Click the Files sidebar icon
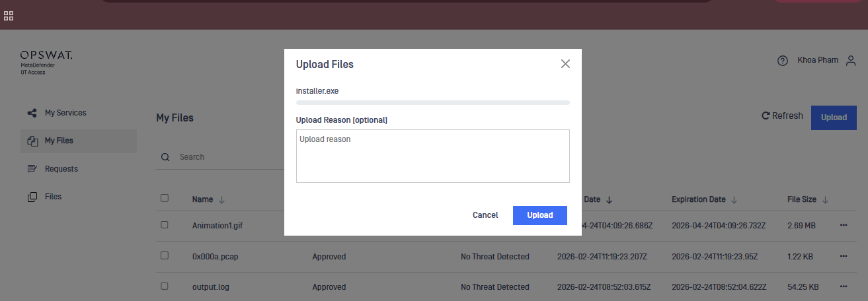 32,197
